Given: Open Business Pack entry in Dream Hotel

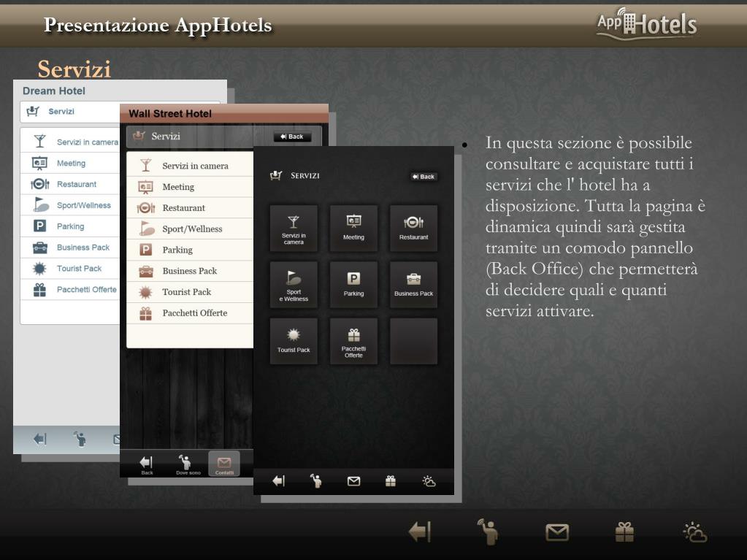Looking at the screenshot, I should (70, 247).
